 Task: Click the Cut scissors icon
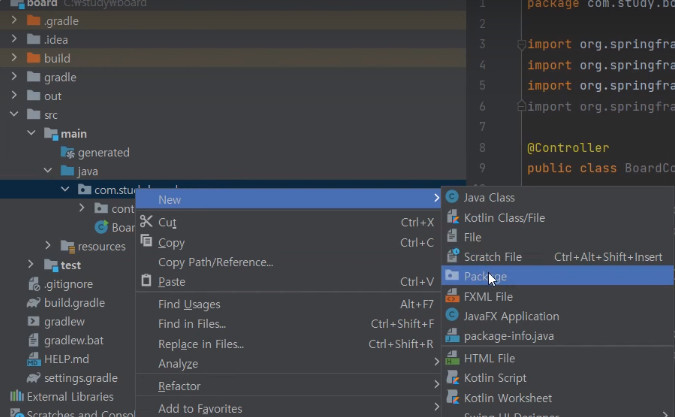coord(146,222)
